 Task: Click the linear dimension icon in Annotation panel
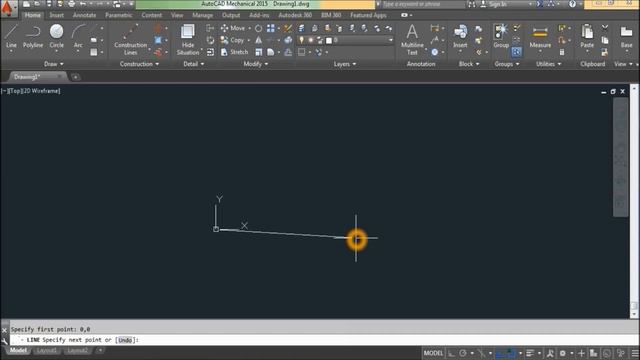point(435,28)
